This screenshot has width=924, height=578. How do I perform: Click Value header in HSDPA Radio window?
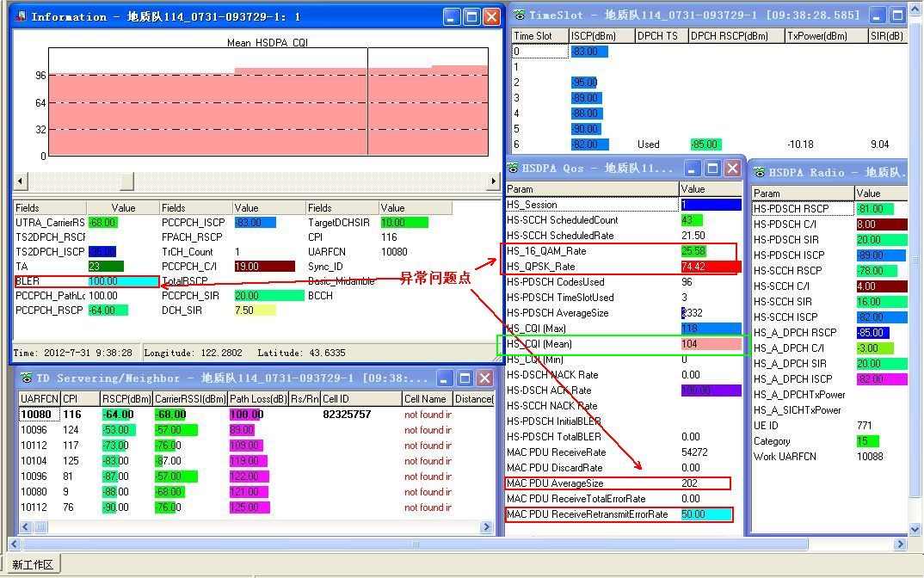coord(882,194)
